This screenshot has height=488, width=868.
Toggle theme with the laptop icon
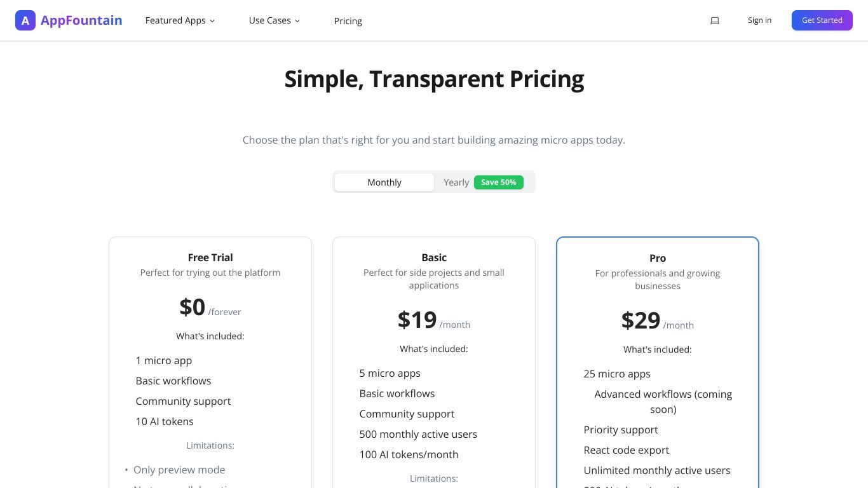tap(715, 20)
